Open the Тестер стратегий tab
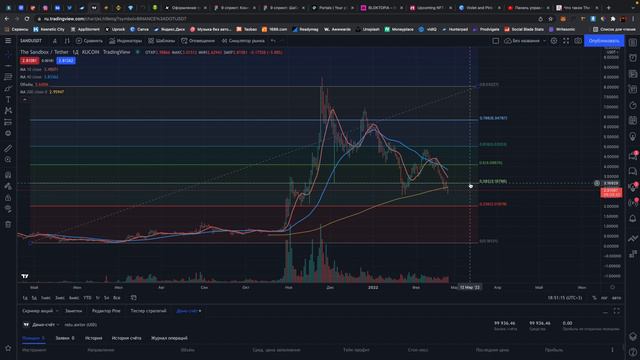The width and height of the screenshot is (640, 360). point(149,311)
